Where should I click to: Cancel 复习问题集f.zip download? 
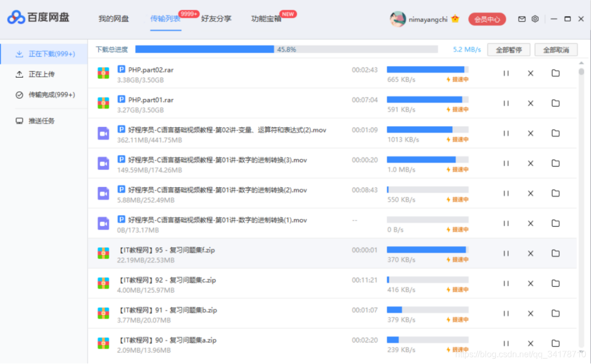click(530, 254)
